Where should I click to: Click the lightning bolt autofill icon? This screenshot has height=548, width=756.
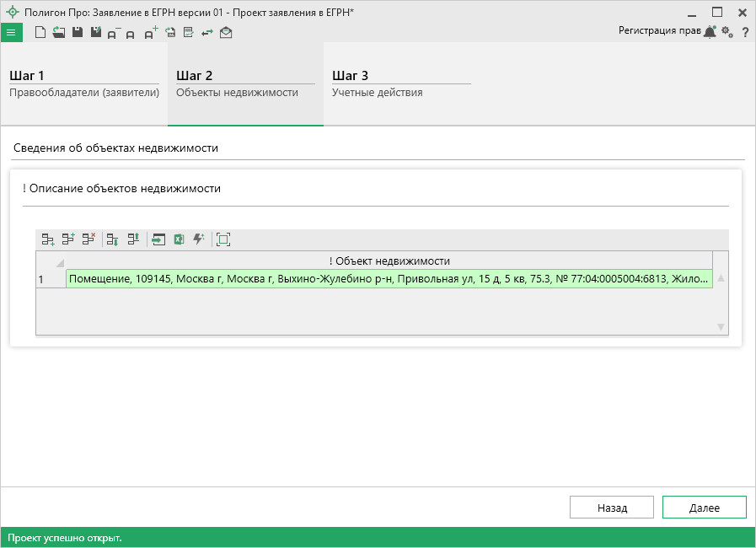(x=198, y=239)
